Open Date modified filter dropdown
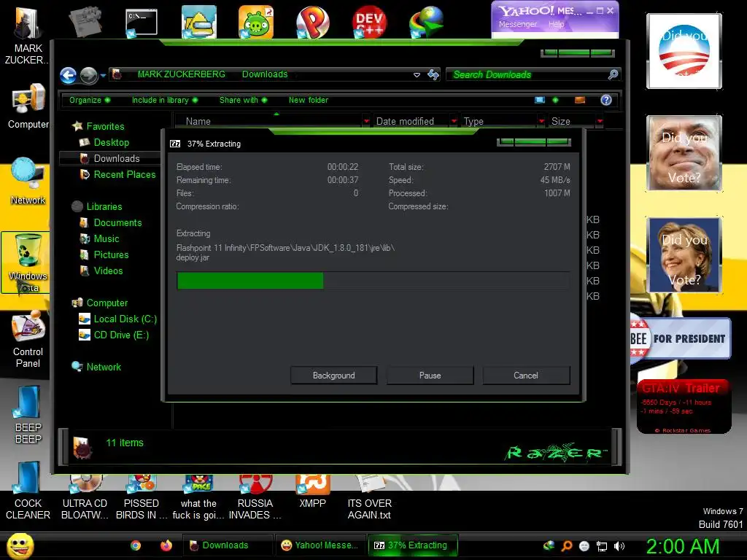 (454, 122)
